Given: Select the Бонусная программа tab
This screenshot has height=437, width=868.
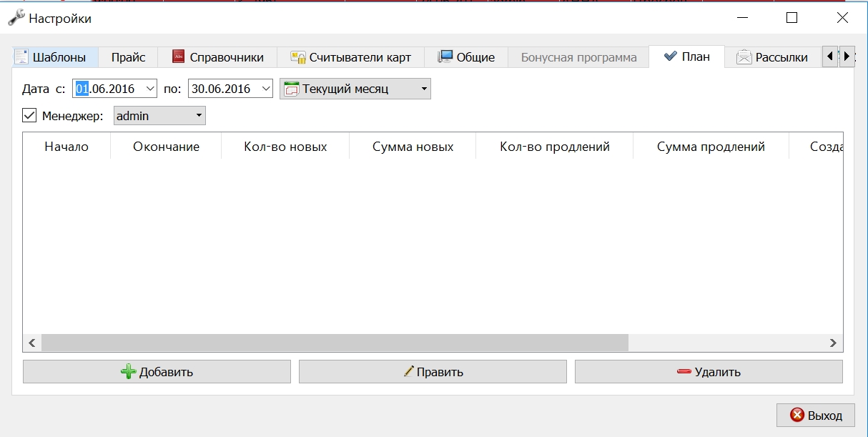Looking at the screenshot, I should tap(578, 57).
